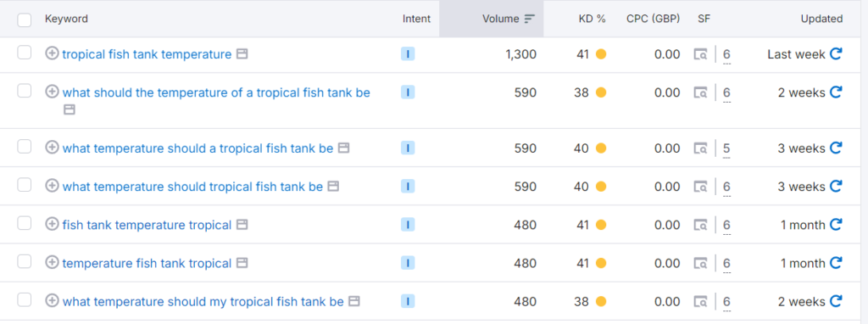Click the Keyword column header
The image size is (868, 324).
pos(66,19)
